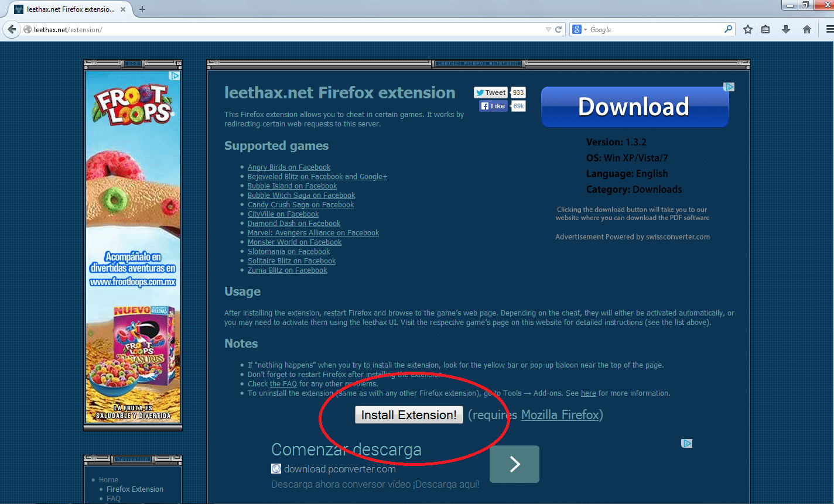Expand the URL history dropdown arrow
Image resolution: width=834 pixels, height=504 pixels.
(548, 29)
